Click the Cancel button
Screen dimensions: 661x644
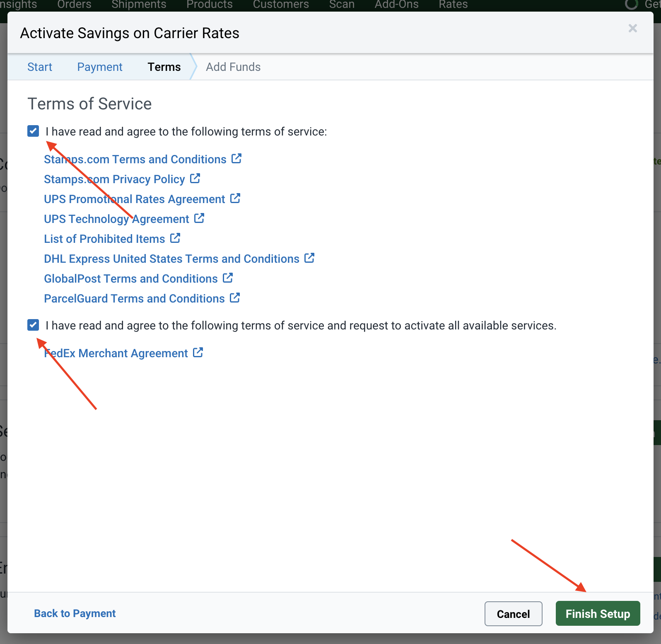click(x=513, y=614)
